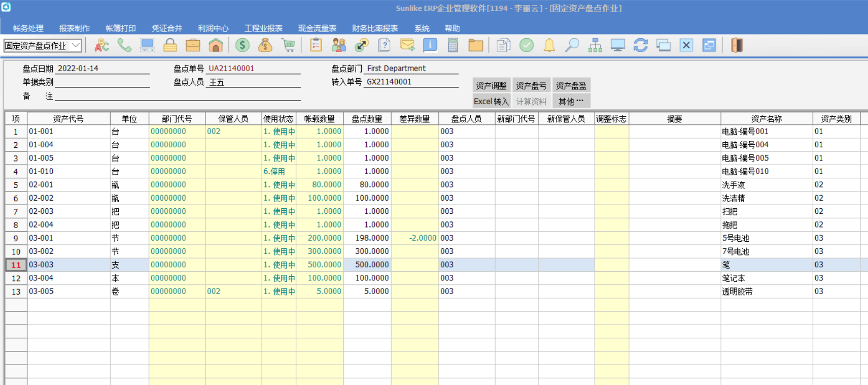Click the yellow bell notification icon
The image size is (868, 385).
tap(549, 45)
